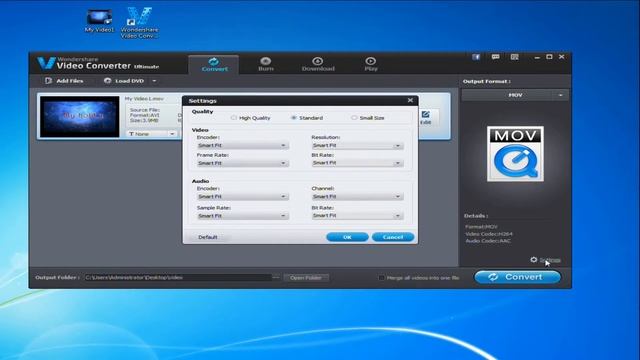Open the feedback chat icon
Image resolution: width=640 pixels, height=360 pixels.
(x=496, y=57)
